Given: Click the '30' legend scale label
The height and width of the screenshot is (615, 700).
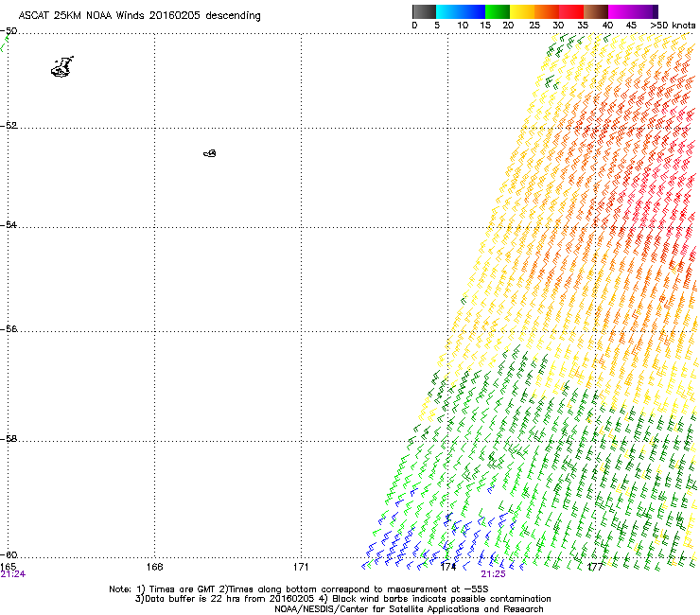Looking at the screenshot, I should tap(558, 26).
